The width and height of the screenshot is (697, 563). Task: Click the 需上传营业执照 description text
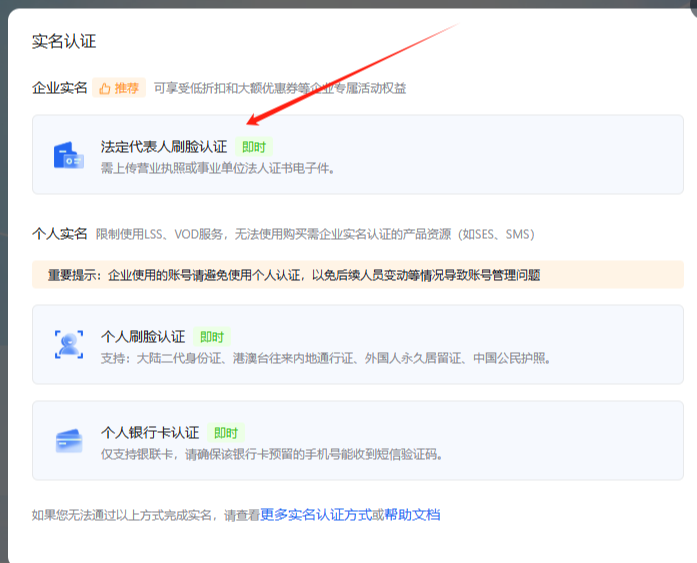coord(217,168)
